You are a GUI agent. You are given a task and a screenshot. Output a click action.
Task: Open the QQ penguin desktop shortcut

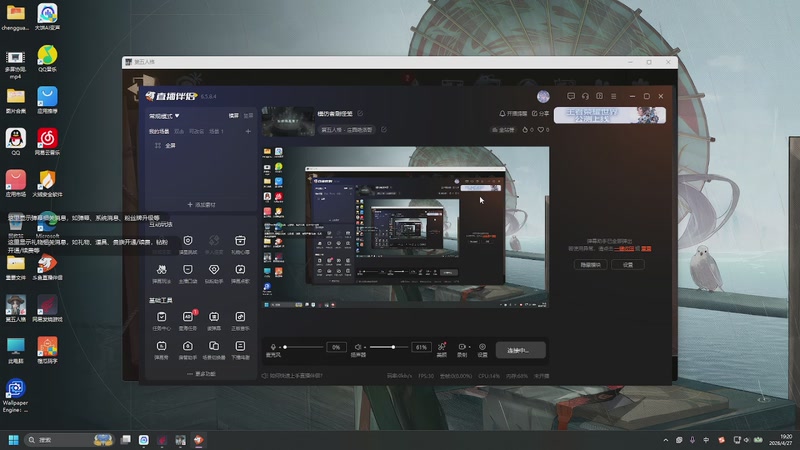15,142
